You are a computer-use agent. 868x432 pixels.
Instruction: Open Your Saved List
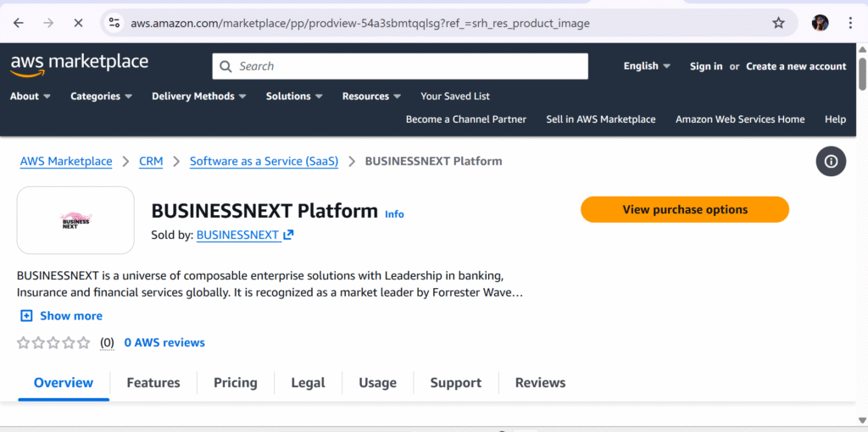pyautogui.click(x=455, y=97)
